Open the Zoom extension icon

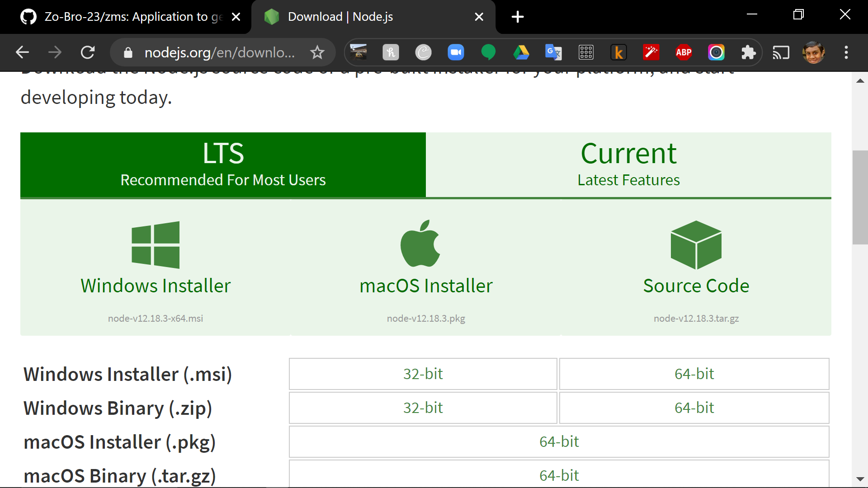click(456, 52)
